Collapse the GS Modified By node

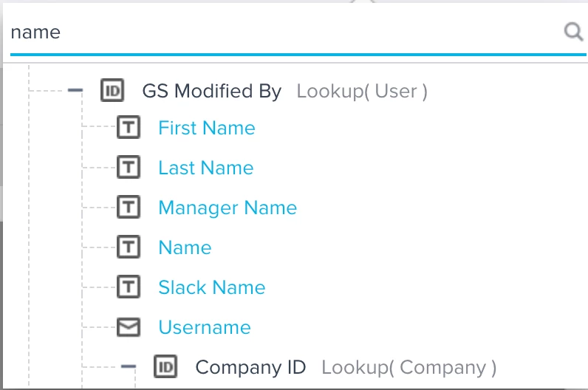point(75,90)
